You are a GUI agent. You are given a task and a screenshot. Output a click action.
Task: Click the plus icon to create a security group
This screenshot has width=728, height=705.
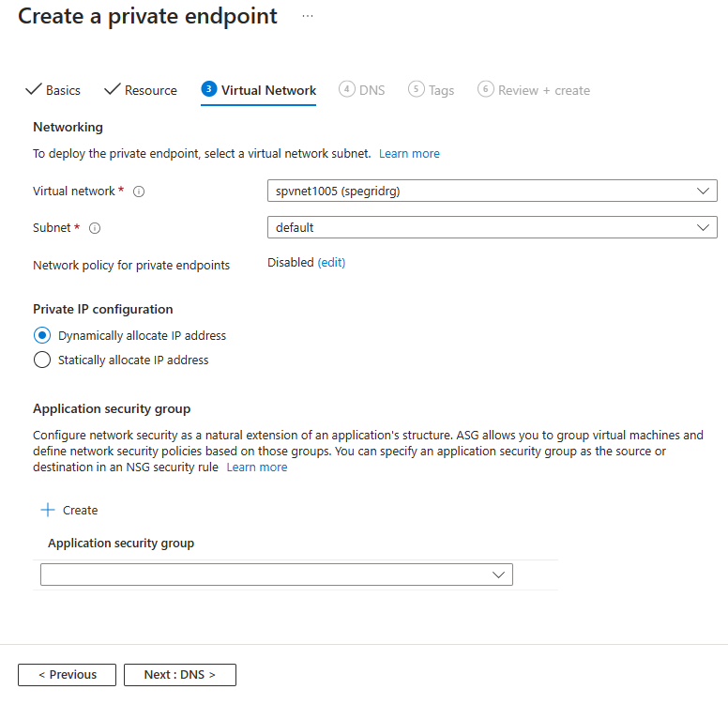48,510
